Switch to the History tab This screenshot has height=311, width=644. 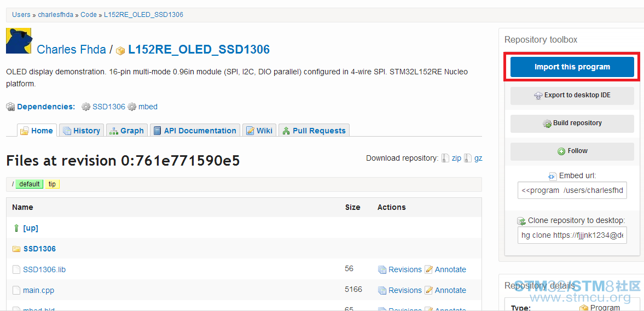tap(82, 131)
